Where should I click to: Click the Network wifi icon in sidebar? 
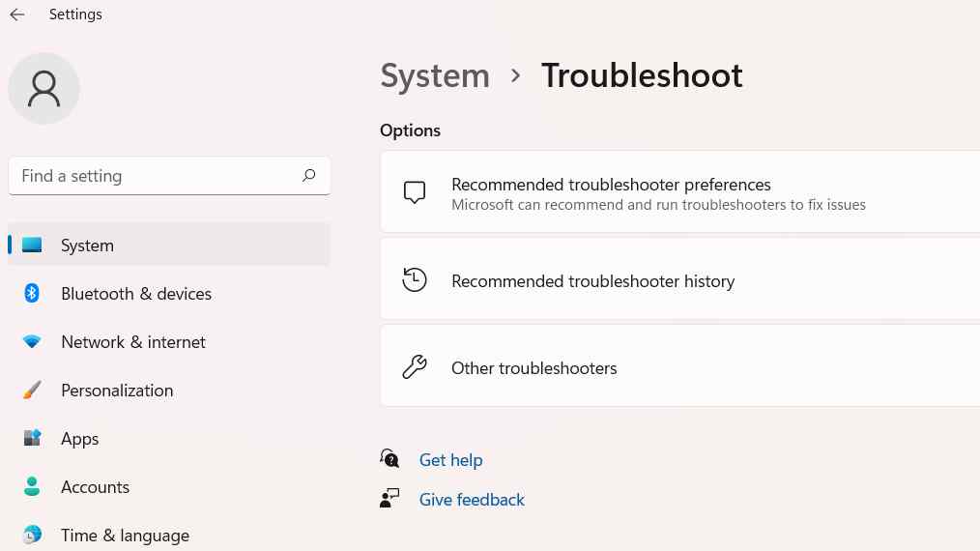[32, 341]
